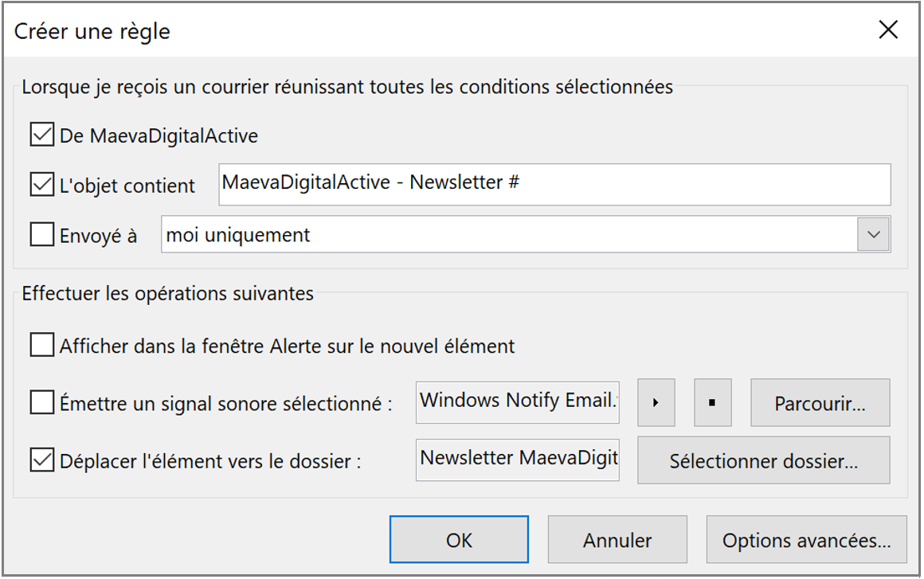Check Afficher dans la fenêtre Alerte option
The height and width of the screenshot is (579, 924).
41,346
